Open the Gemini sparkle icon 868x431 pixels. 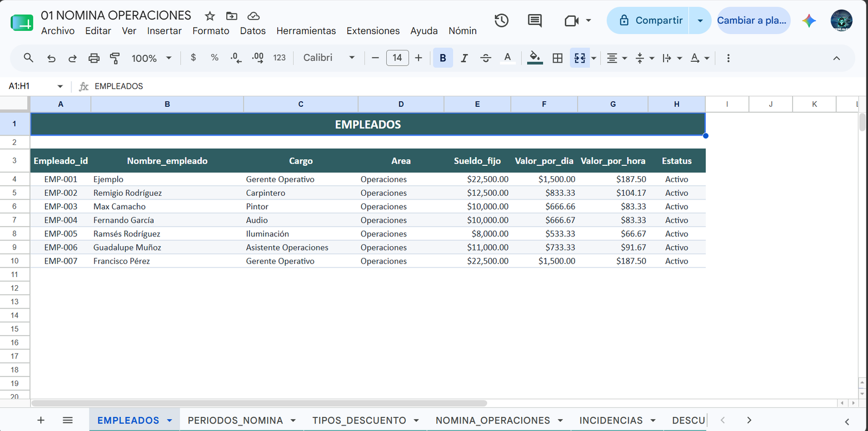(809, 21)
